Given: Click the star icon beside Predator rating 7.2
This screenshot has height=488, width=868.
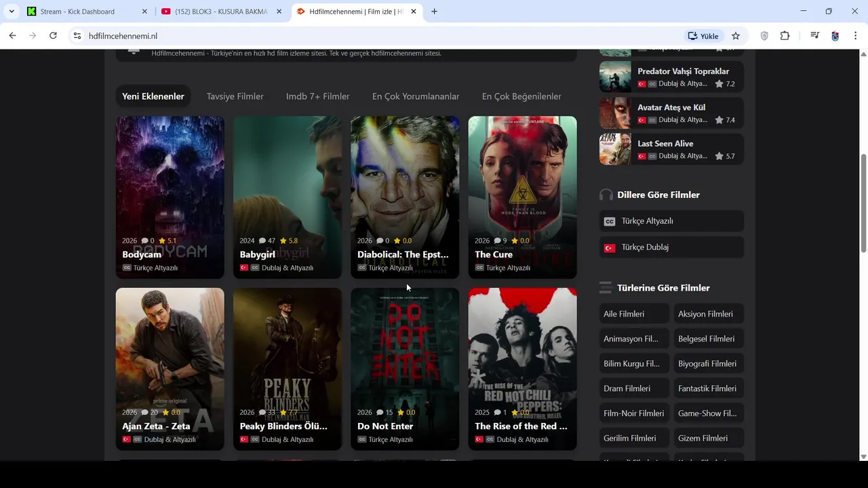Looking at the screenshot, I should click(x=719, y=84).
